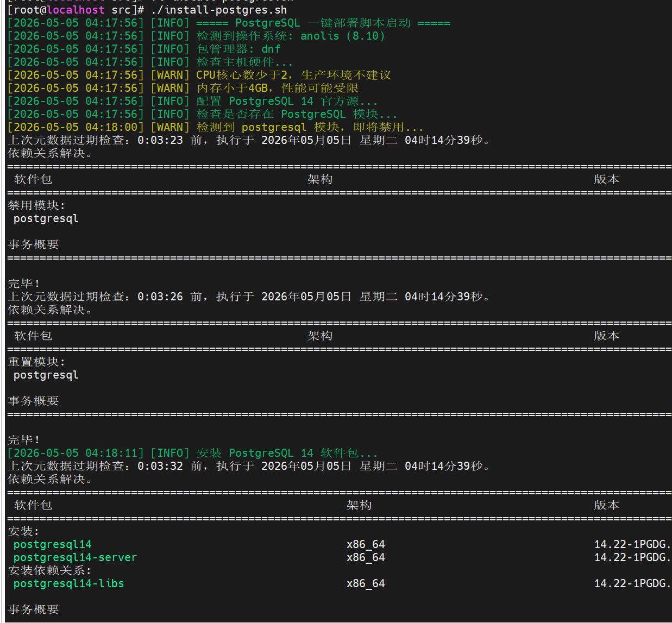Screen dimensions: 672x623
Task: Click the '软件包' header above the 安装 section
Action: click(x=33, y=505)
